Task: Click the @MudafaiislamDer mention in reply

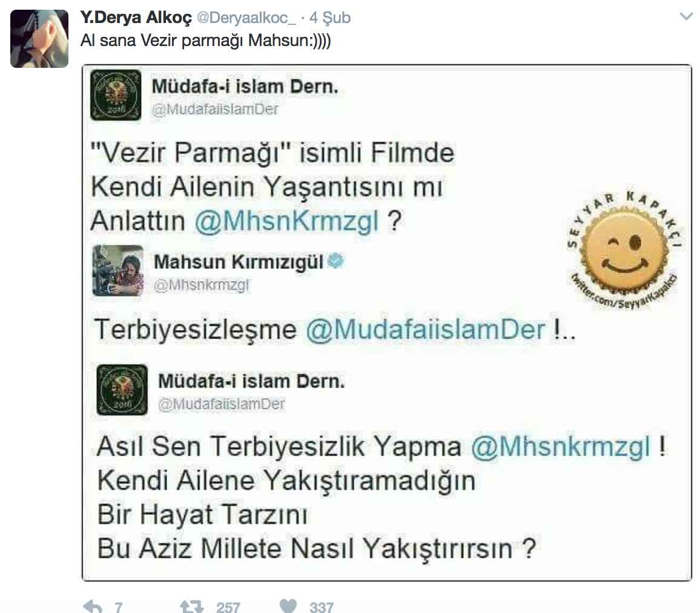Action: (426, 330)
